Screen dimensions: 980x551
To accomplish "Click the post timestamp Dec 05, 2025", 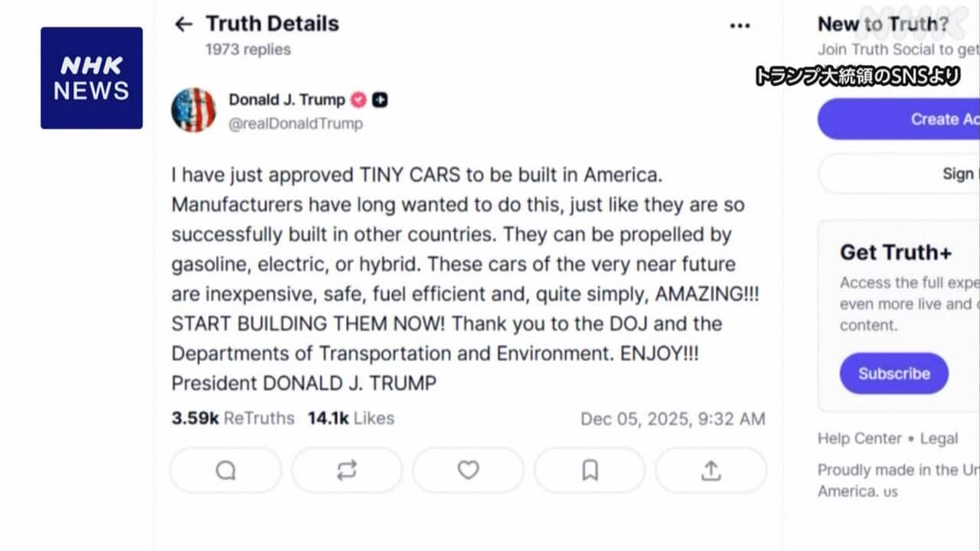I will click(x=672, y=419).
